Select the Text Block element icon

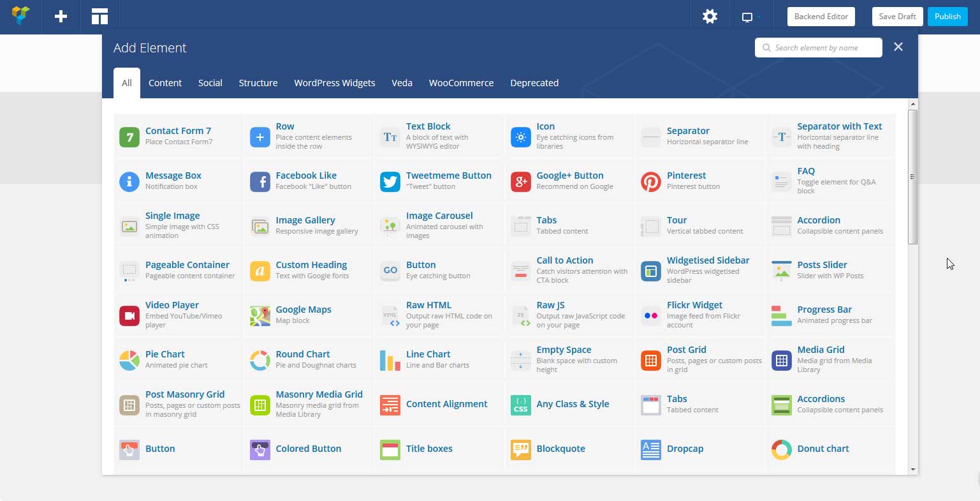tap(390, 137)
